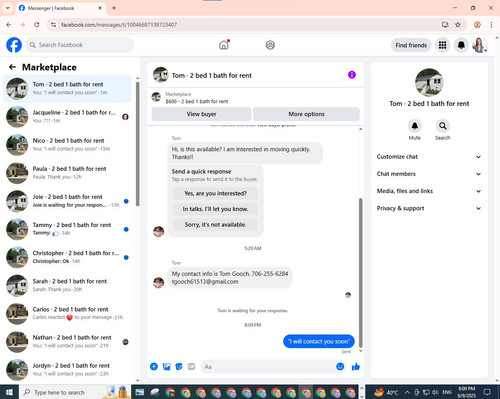Screen dimensions: 500x399
Task: Open Jacqueline conversation in list
Action: click(x=68, y=117)
